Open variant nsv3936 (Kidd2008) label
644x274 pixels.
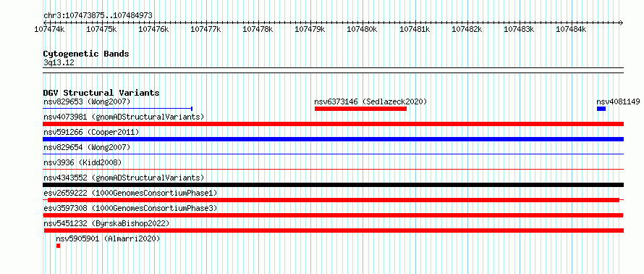[x=82, y=162]
